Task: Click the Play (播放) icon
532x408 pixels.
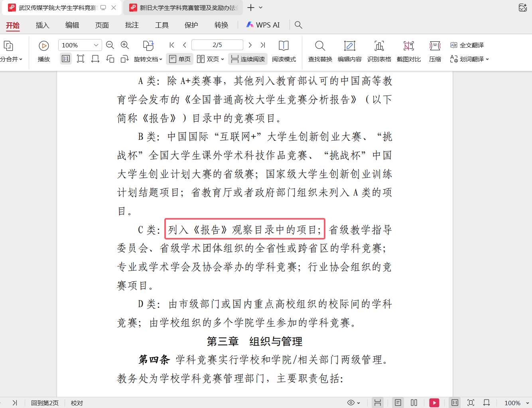Action: pyautogui.click(x=44, y=46)
